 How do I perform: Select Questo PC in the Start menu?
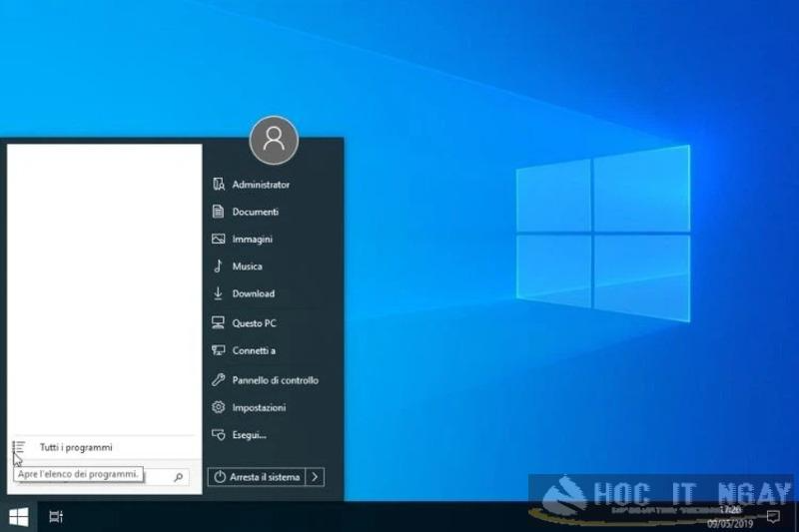255,322
